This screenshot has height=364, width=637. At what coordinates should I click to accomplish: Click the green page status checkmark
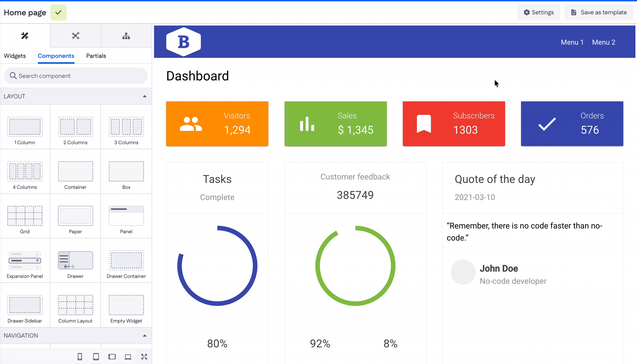tap(58, 12)
